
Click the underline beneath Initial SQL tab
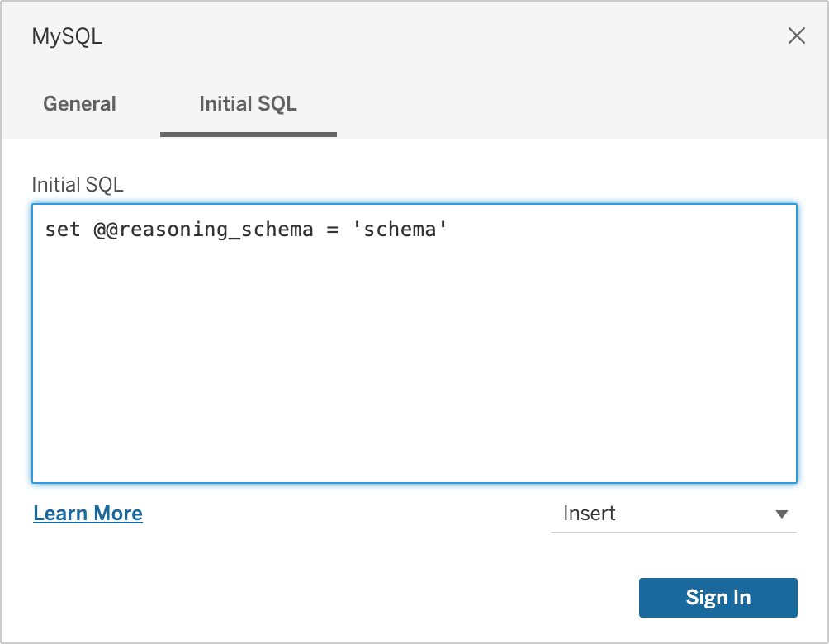pyautogui.click(x=248, y=134)
